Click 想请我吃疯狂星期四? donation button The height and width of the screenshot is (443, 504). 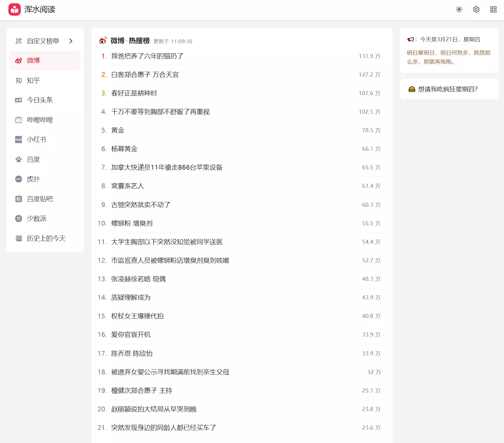click(447, 89)
